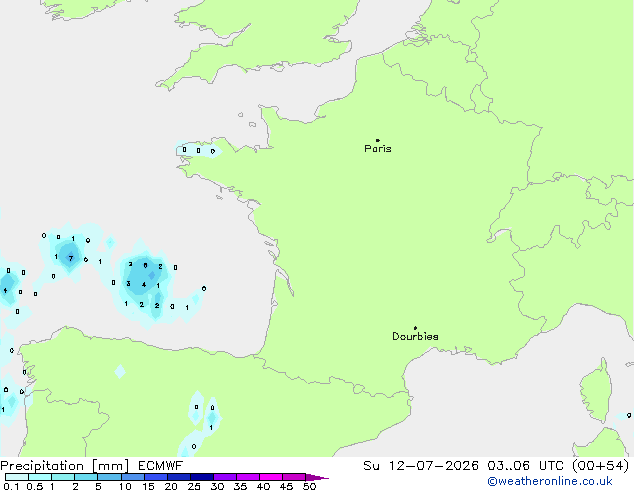Click the 15–20 mm legend color swatch
This screenshot has height=490, width=634.
pyautogui.click(x=155, y=477)
